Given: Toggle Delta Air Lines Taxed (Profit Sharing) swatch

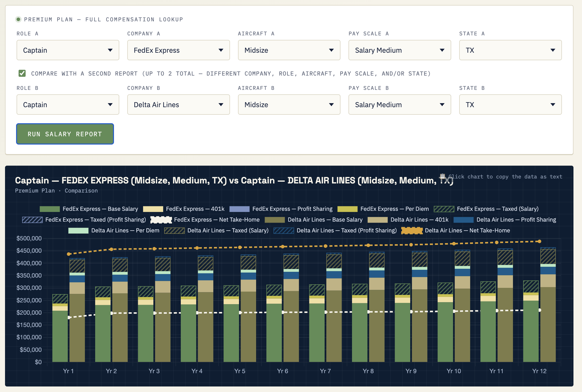Looking at the screenshot, I should 284,231.
